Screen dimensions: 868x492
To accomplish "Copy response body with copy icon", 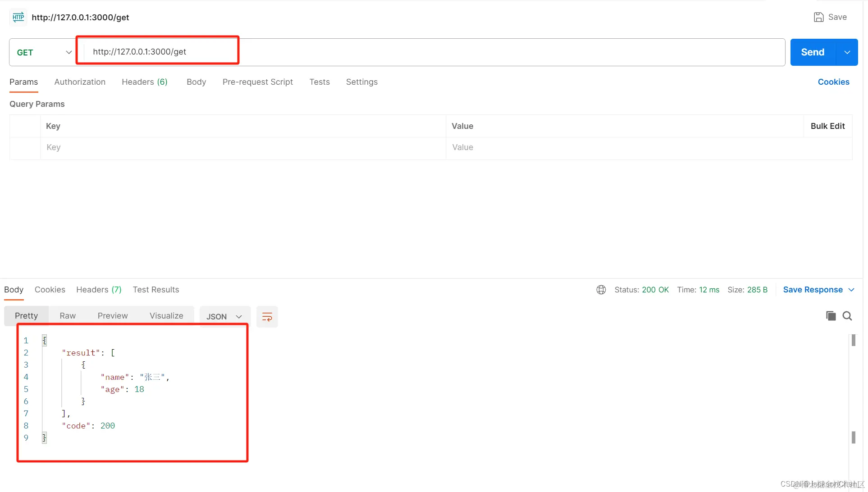I will (x=831, y=316).
